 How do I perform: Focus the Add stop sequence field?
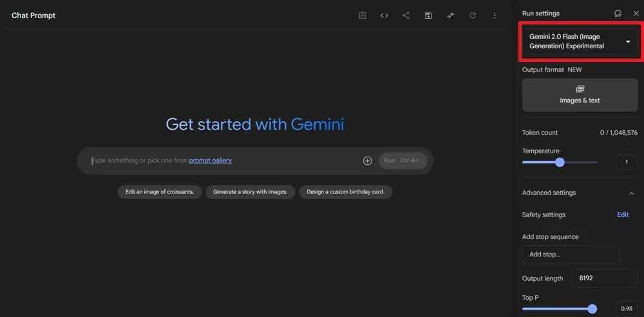571,255
